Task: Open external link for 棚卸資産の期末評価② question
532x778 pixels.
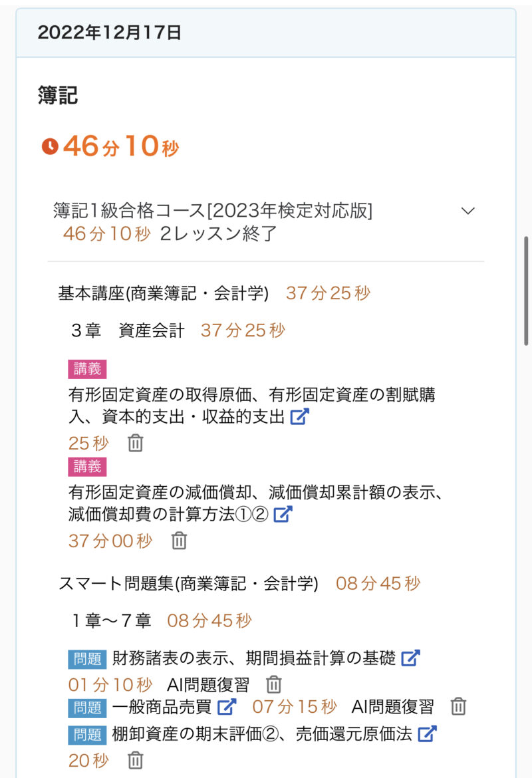Action: [427, 733]
